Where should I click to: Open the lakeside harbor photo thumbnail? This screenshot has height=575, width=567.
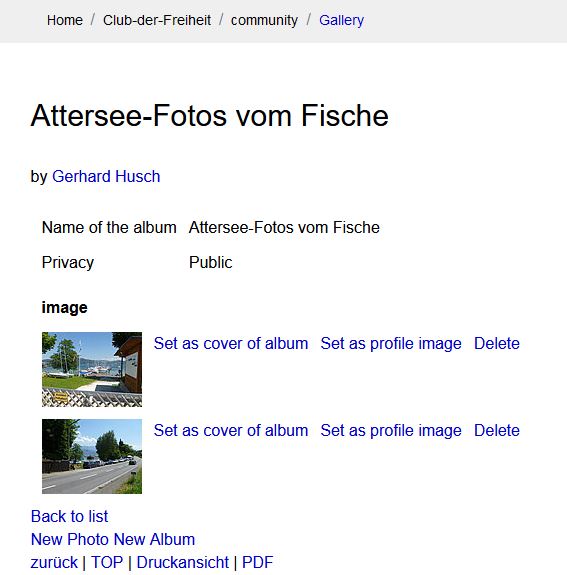coord(92,369)
